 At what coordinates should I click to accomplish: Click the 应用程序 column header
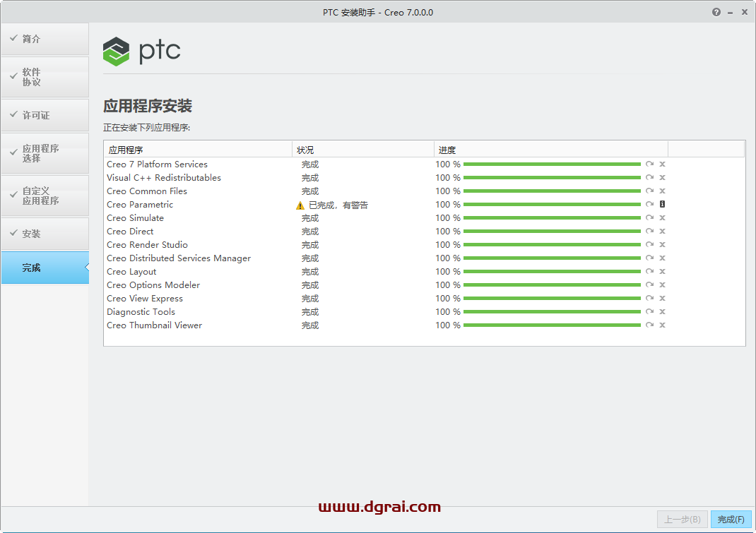(198, 150)
